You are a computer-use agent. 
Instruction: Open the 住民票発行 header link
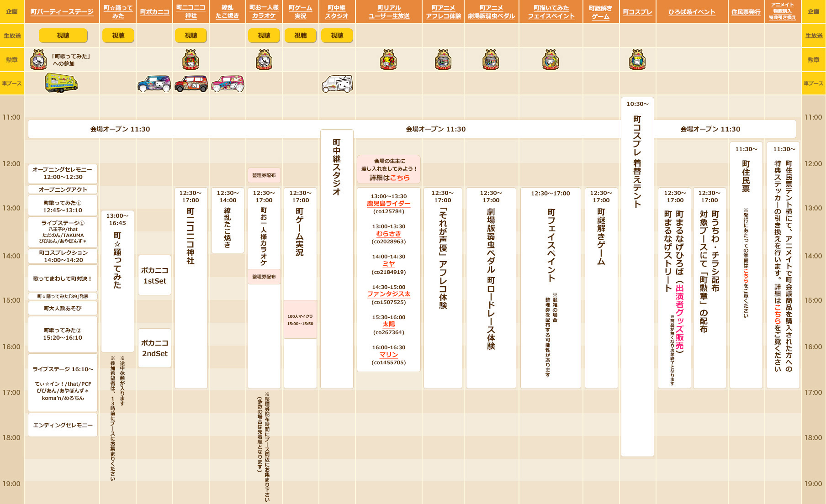coord(746,12)
